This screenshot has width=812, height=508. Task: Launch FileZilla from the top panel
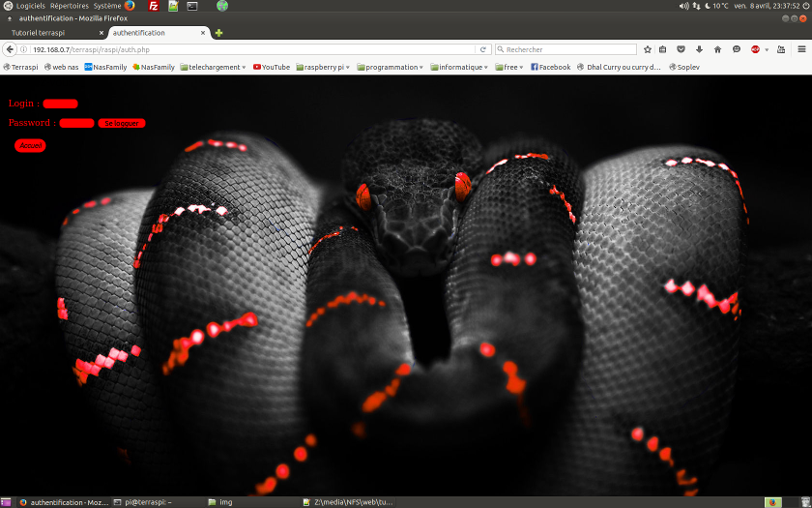[x=154, y=6]
